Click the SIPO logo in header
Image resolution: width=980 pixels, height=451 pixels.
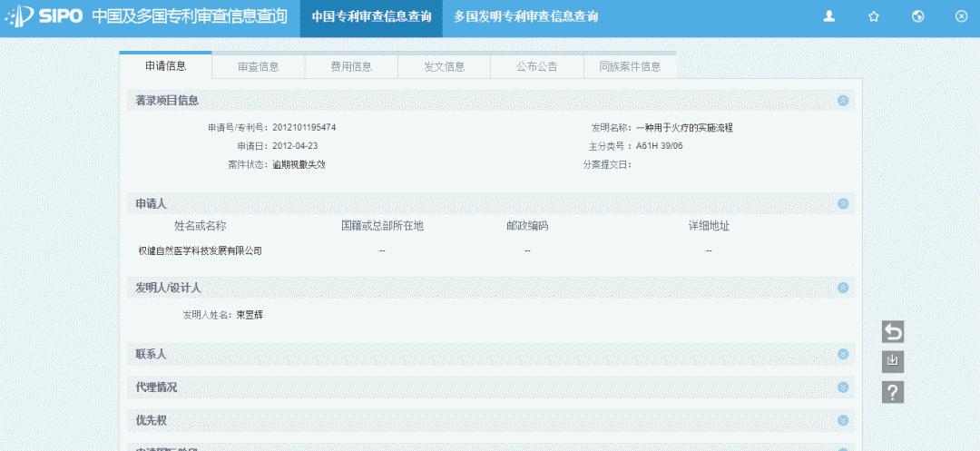pyautogui.click(x=44, y=16)
